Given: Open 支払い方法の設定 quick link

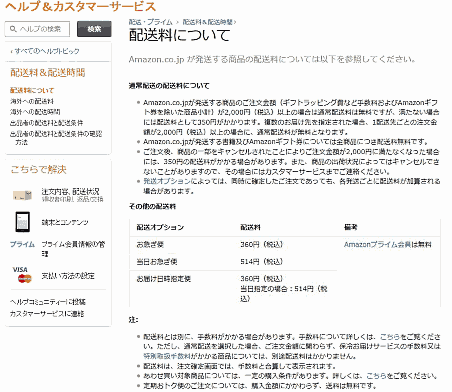Looking at the screenshot, I should pos(68,276).
